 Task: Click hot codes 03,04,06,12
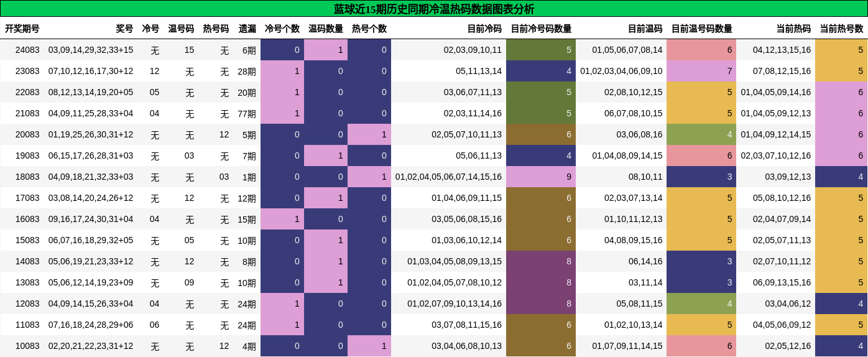788,304
